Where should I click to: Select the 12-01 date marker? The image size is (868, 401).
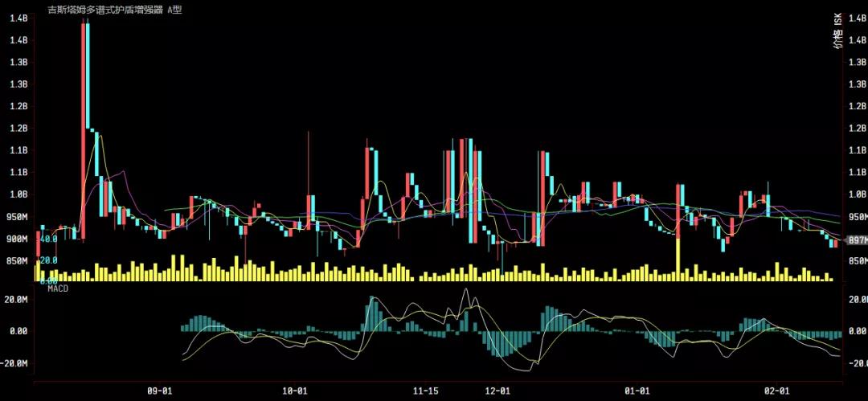(x=498, y=391)
